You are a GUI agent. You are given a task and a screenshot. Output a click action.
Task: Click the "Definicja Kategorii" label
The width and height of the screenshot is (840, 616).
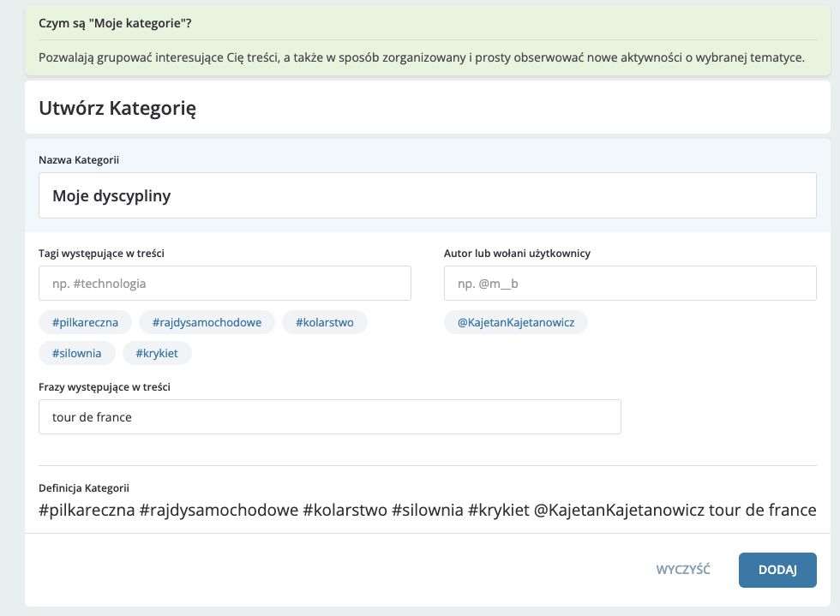[84, 488]
